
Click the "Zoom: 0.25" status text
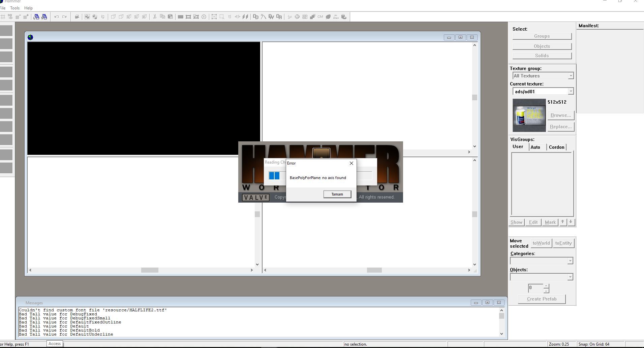559,344
